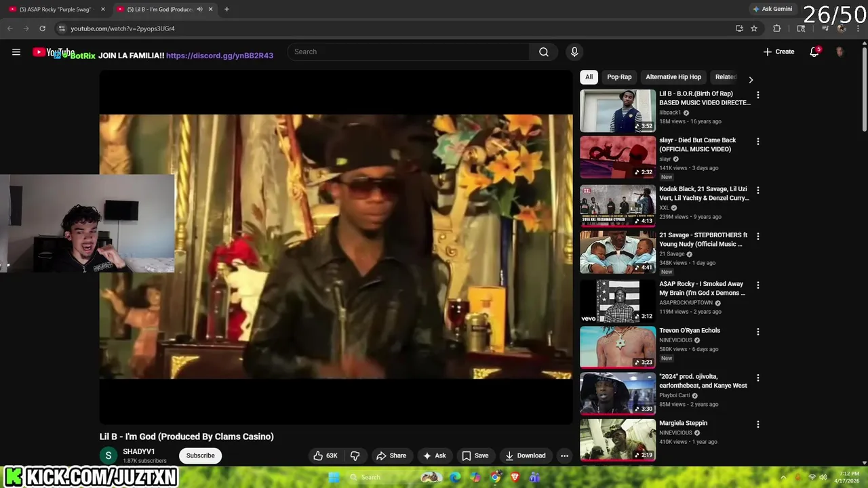The height and width of the screenshot is (488, 868).
Task: Select the Lil B - I'm God tab
Action: coord(160,9)
